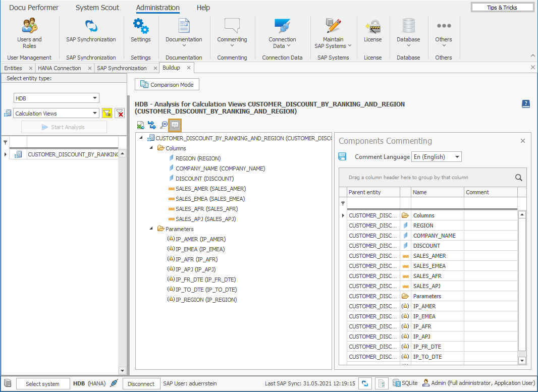
Task: Activate the commenting speech bubble toolbar icon
Action: [175, 125]
